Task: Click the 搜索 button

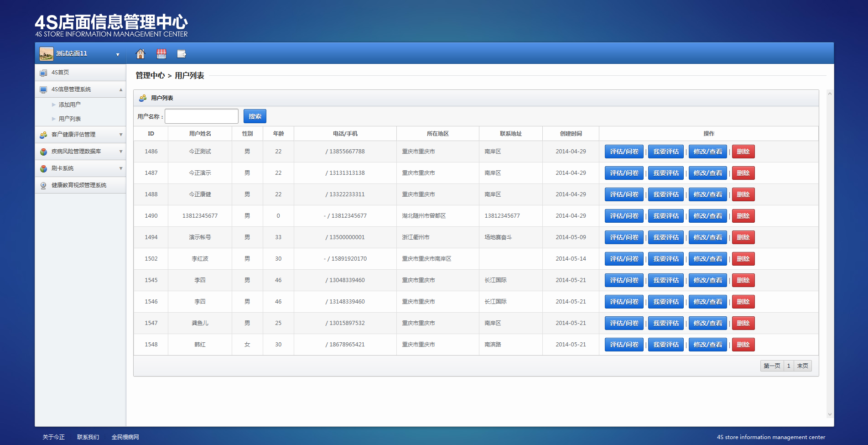Action: pyautogui.click(x=255, y=116)
